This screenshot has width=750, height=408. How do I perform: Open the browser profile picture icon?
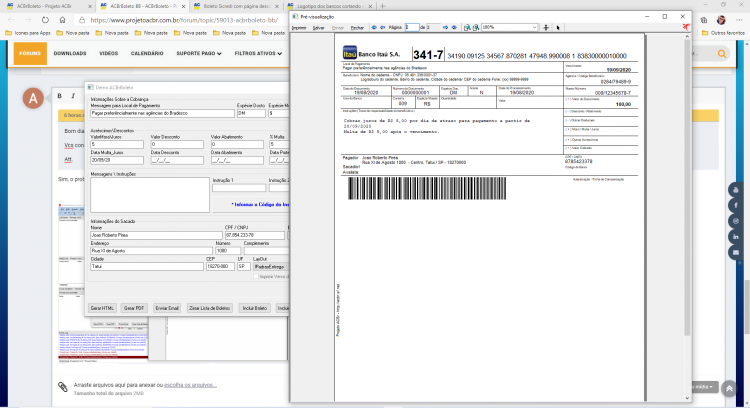pos(721,20)
